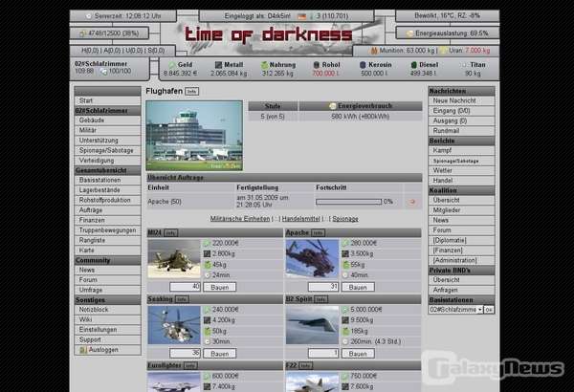Click the Nahrung resource icon
This screenshot has height=392, width=574.
(x=265, y=65)
